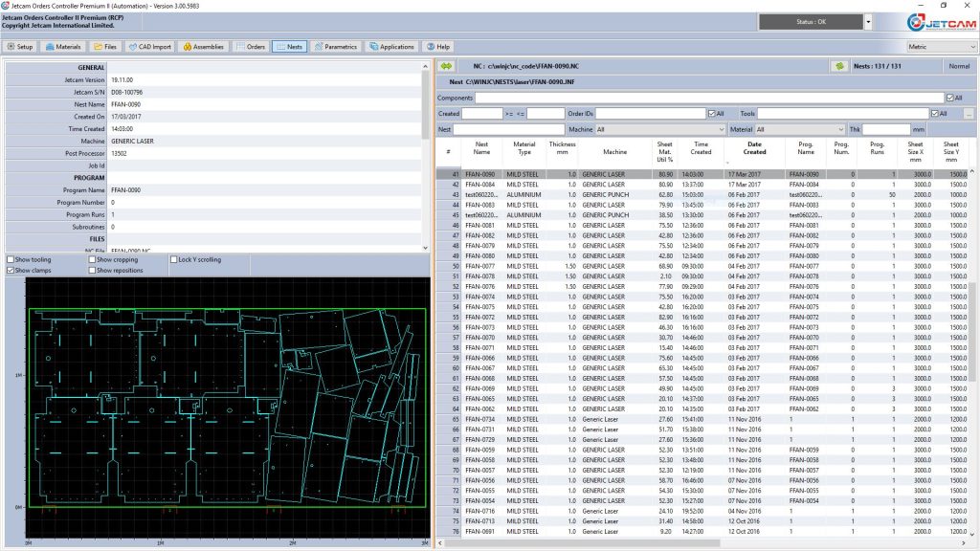The image size is (980, 551).
Task: Click the green double-arrow panel toggle icon
Action: coord(447,66)
